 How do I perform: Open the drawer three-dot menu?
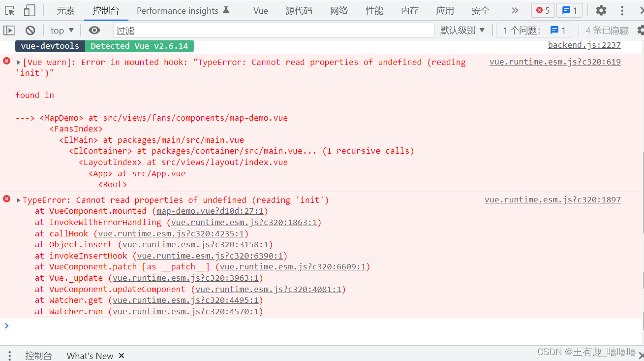pos(8,355)
